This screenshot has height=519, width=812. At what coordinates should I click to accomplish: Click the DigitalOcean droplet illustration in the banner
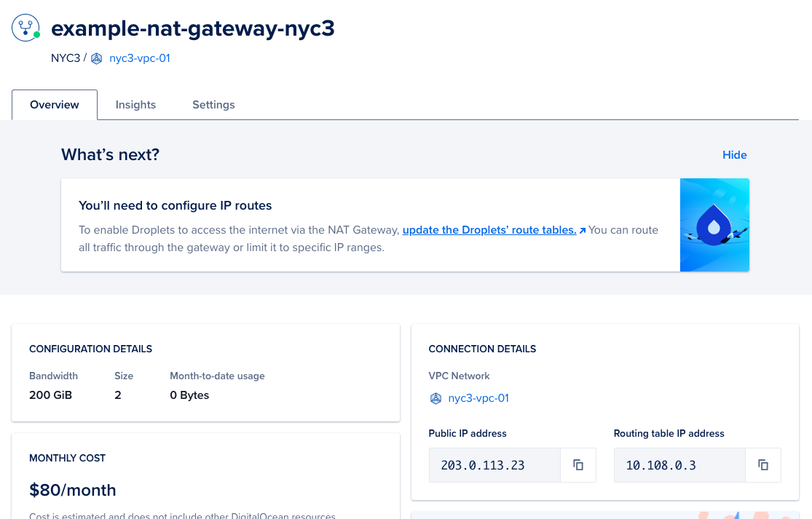(x=714, y=225)
